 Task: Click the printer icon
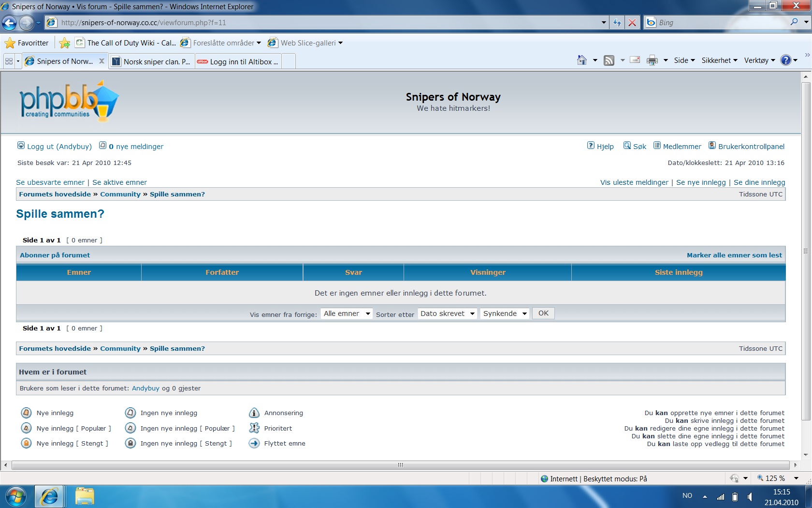click(x=652, y=60)
